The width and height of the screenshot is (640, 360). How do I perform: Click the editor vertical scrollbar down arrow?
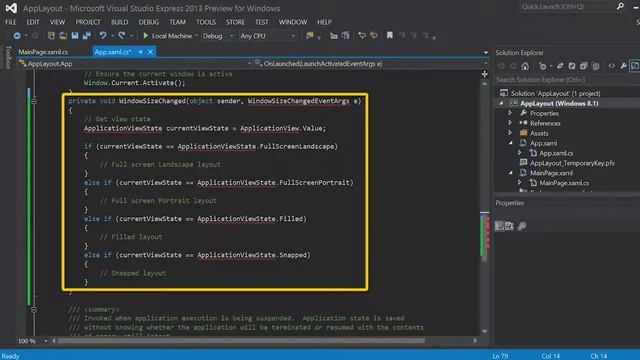[484, 331]
